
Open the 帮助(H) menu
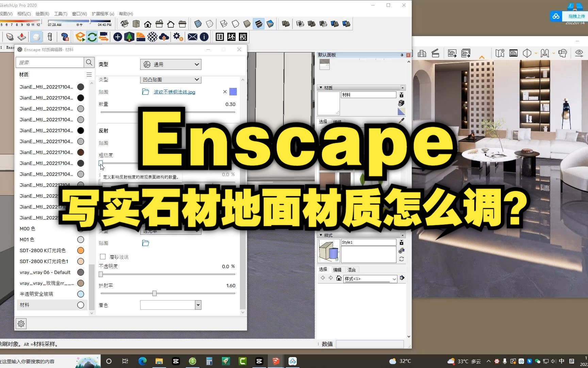tap(126, 14)
